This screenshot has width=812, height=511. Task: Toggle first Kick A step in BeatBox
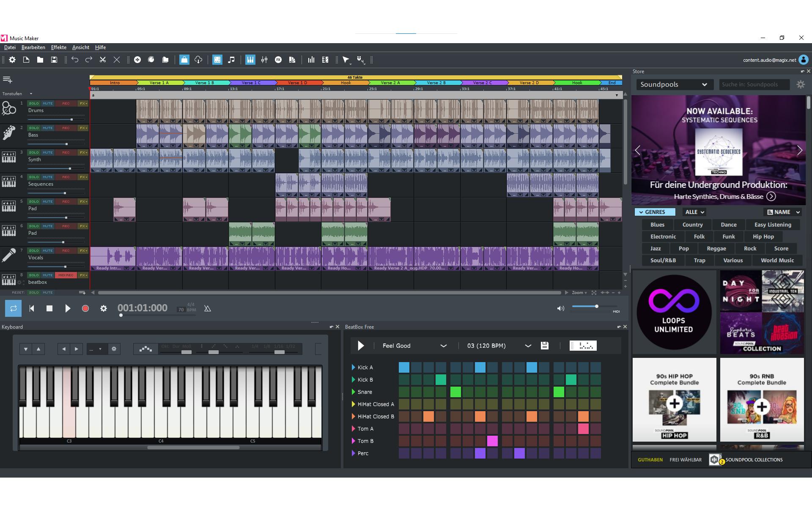tap(404, 367)
